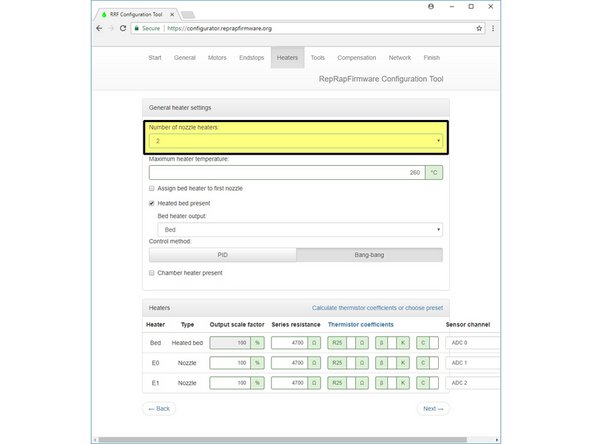
Task: Click the Maximum heater temperature input field
Action: pyautogui.click(x=287, y=173)
